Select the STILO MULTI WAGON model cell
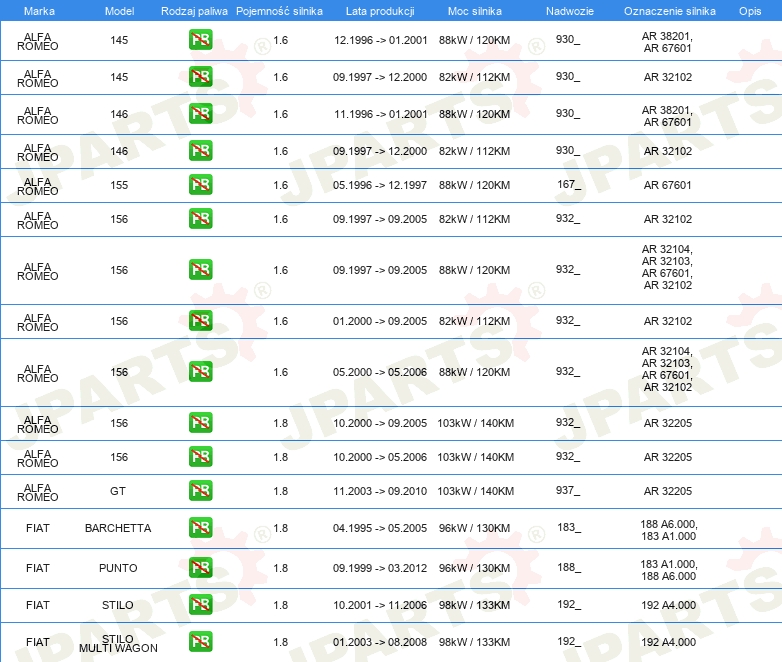The height and width of the screenshot is (662, 782). click(118, 644)
